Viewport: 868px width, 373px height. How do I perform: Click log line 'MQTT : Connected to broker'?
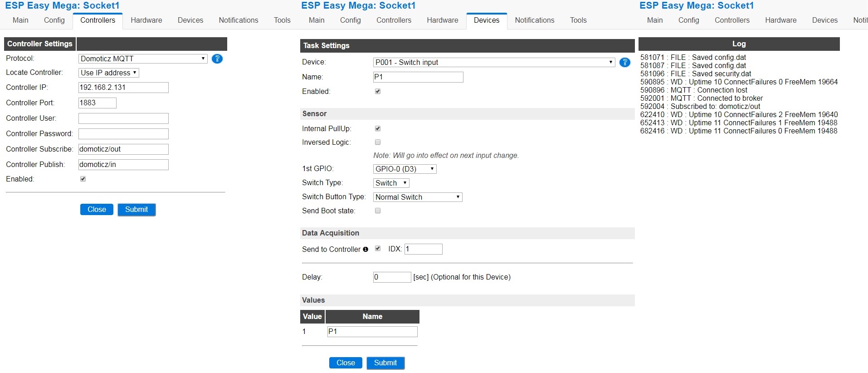(x=702, y=98)
